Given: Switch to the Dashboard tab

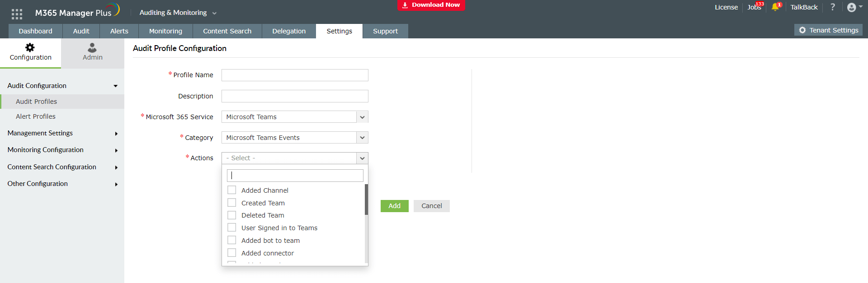Looking at the screenshot, I should click(x=36, y=31).
